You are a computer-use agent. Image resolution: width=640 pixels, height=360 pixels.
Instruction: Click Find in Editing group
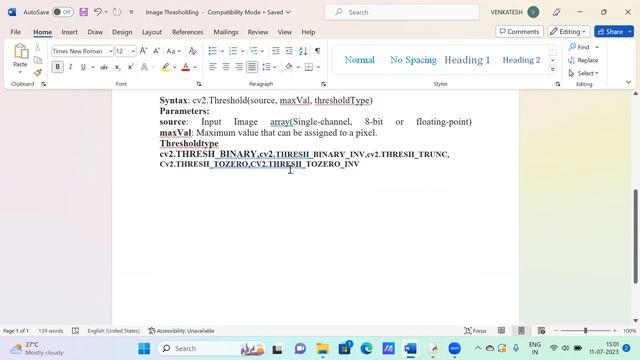(x=580, y=47)
